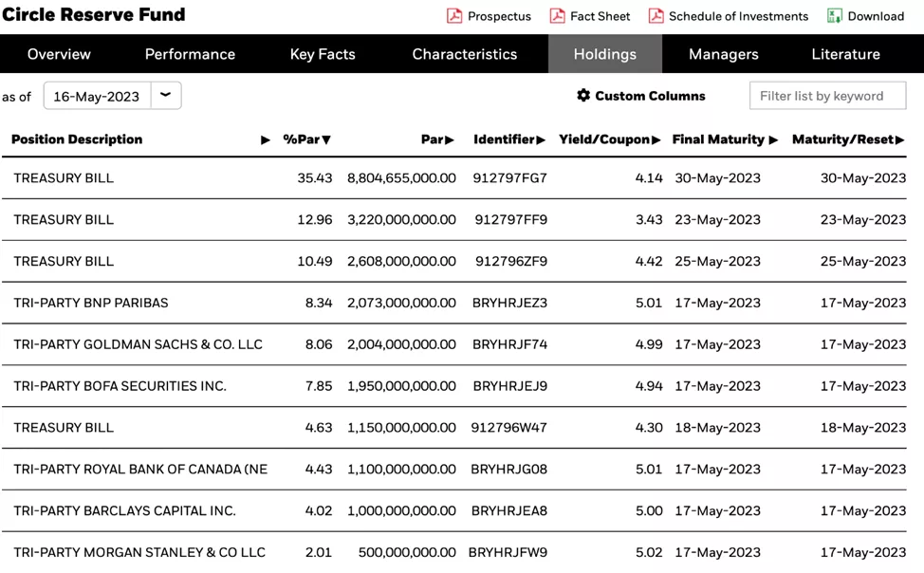The image size is (924, 573).
Task: Go to the Key Facts tab
Action: coord(323,54)
